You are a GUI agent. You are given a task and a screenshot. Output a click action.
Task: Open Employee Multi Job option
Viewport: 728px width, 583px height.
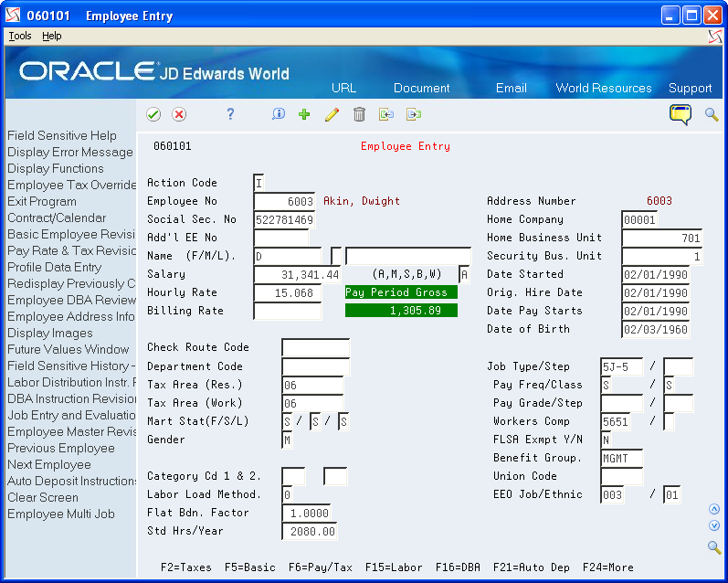[61, 514]
